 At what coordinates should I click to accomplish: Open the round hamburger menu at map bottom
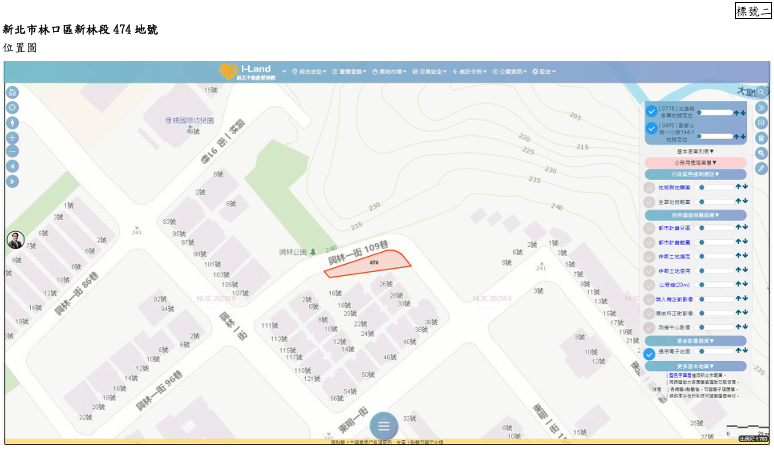tap(382, 426)
